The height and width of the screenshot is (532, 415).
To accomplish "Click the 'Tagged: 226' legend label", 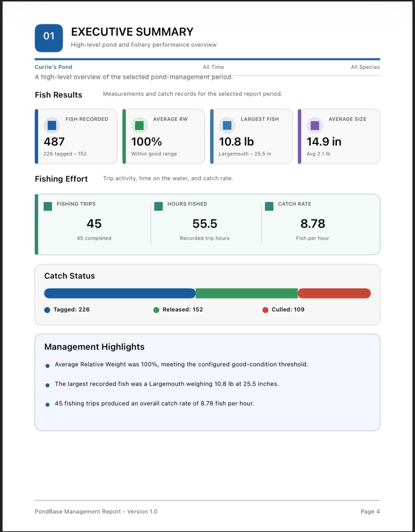I will point(72,310).
